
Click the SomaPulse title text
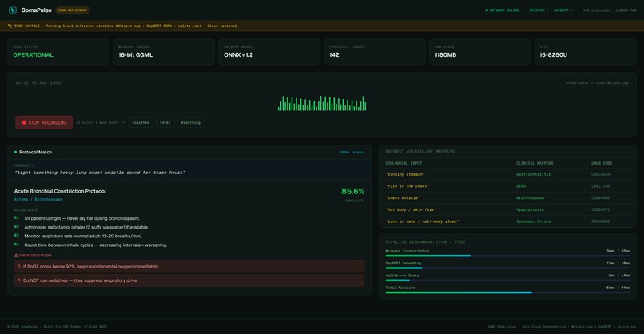37,10
